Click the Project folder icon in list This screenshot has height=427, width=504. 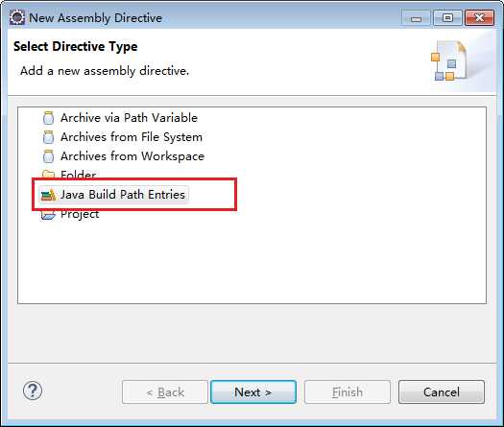click(48, 214)
